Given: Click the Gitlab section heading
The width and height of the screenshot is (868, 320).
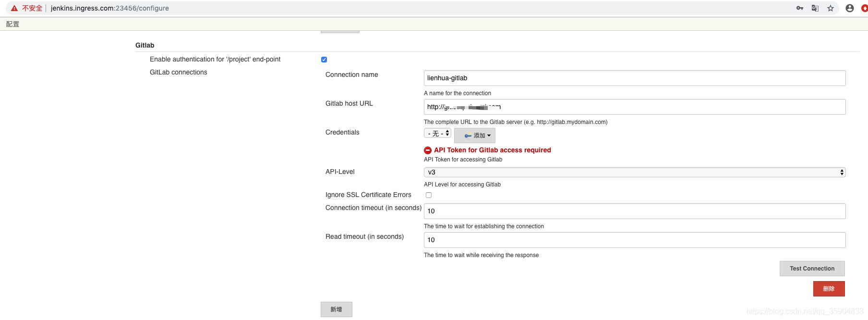Looking at the screenshot, I should [145, 45].
